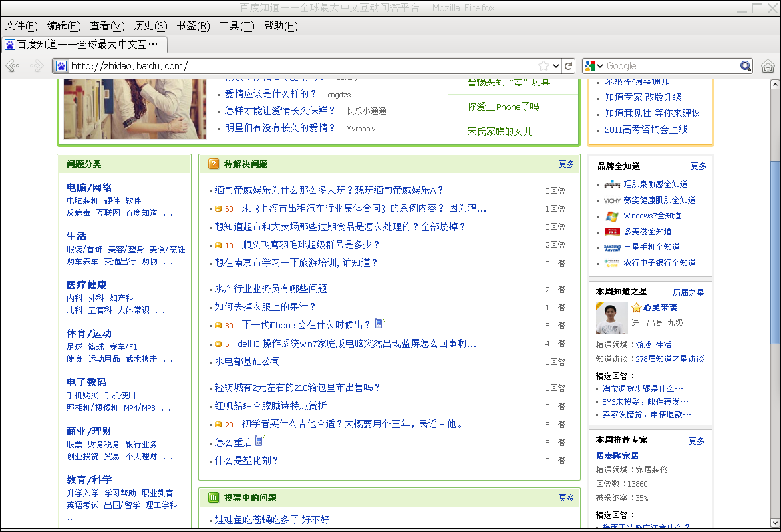Click the red 多美滋 brand logo
The height and width of the screenshot is (532, 781).
[612, 232]
